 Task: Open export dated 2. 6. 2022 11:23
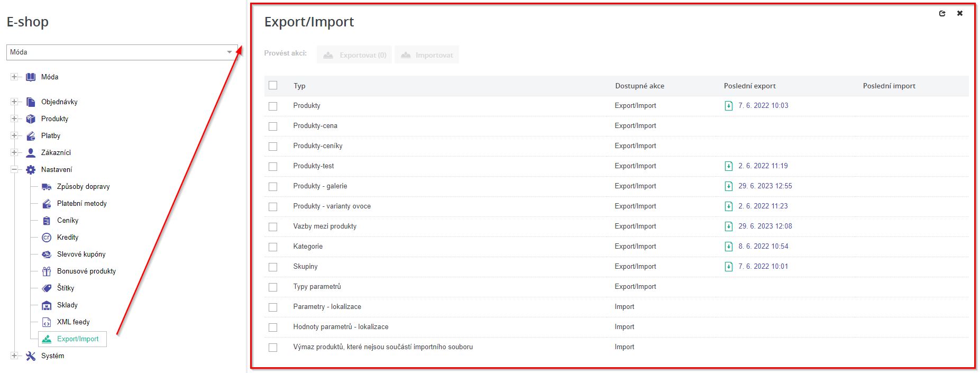[x=763, y=206]
